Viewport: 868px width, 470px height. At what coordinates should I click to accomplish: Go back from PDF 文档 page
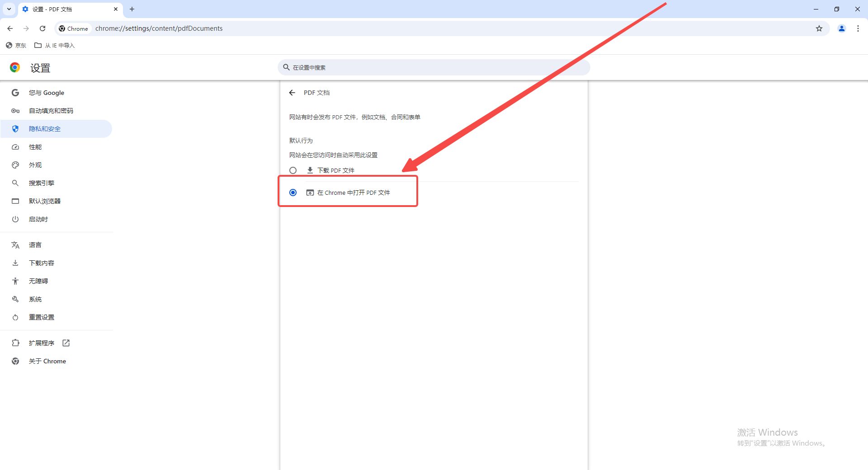click(x=292, y=93)
